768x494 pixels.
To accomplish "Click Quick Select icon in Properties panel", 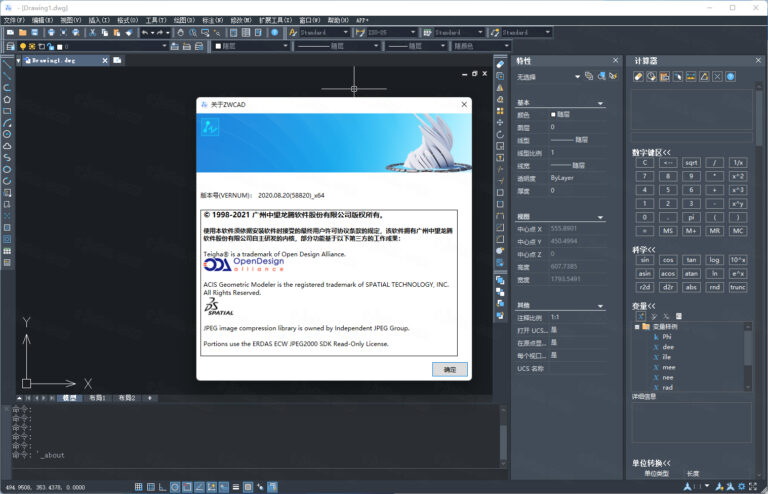I will pyautogui.click(x=613, y=76).
